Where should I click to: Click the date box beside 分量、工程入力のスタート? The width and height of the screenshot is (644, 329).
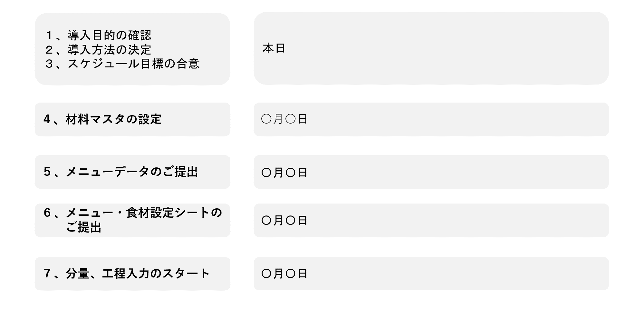click(x=431, y=274)
